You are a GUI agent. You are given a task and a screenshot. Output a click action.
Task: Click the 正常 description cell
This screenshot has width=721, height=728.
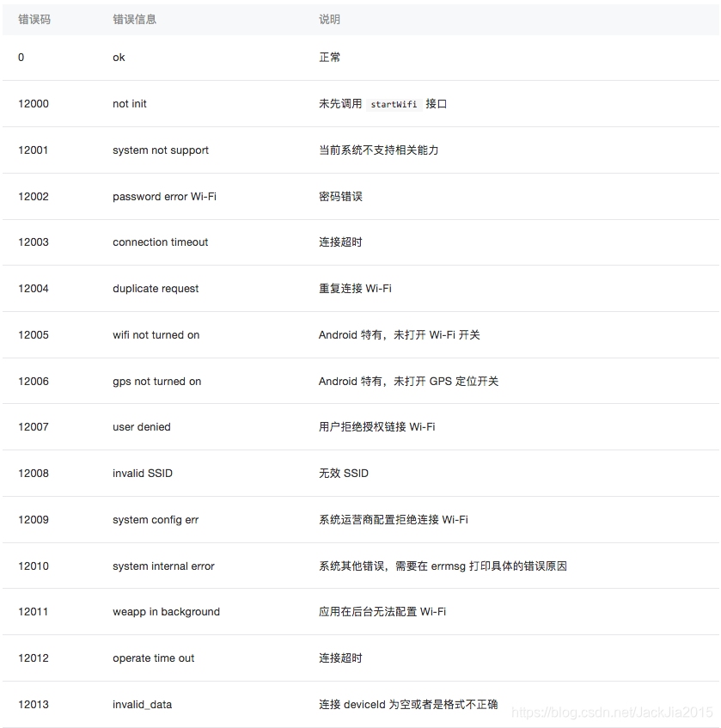[330, 58]
